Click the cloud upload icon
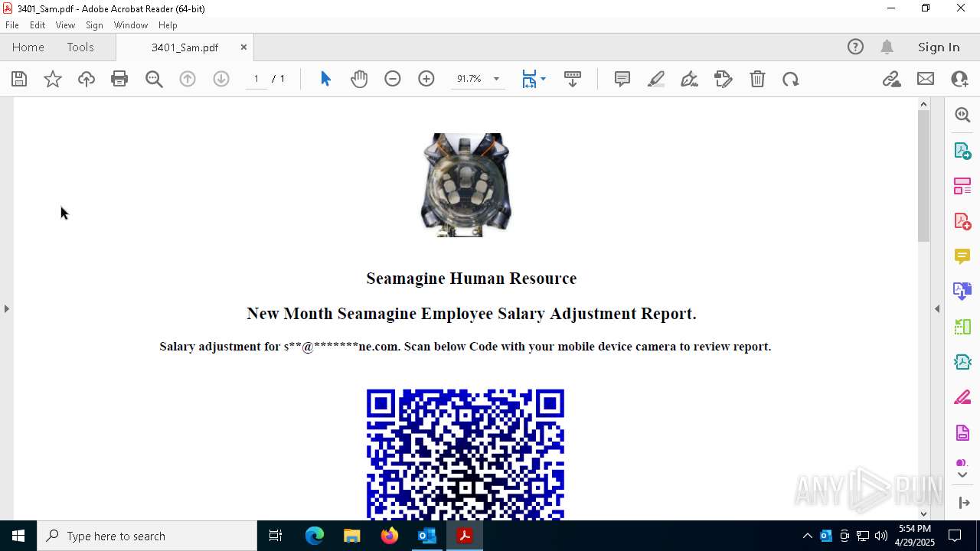Image resolution: width=980 pixels, height=551 pixels. 86,79
